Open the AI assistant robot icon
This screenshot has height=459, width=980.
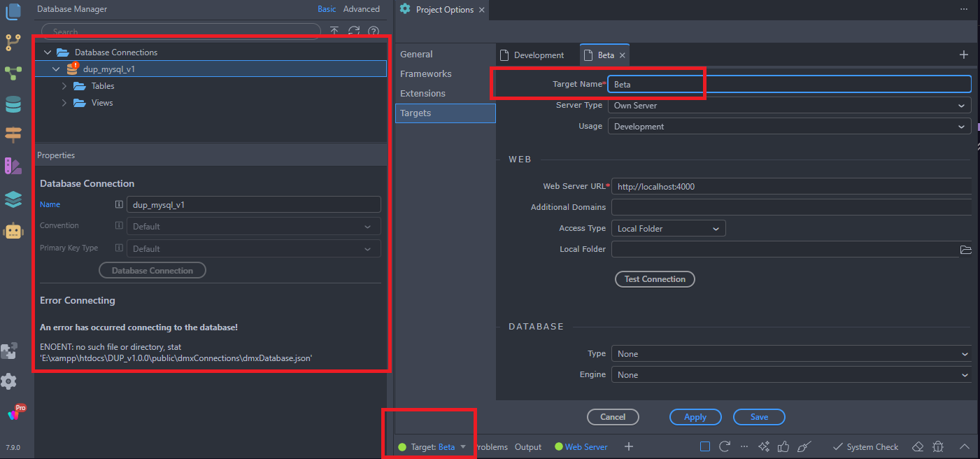(13, 232)
